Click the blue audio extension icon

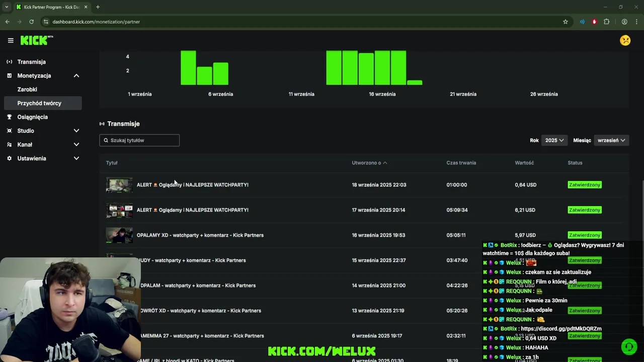582,22
